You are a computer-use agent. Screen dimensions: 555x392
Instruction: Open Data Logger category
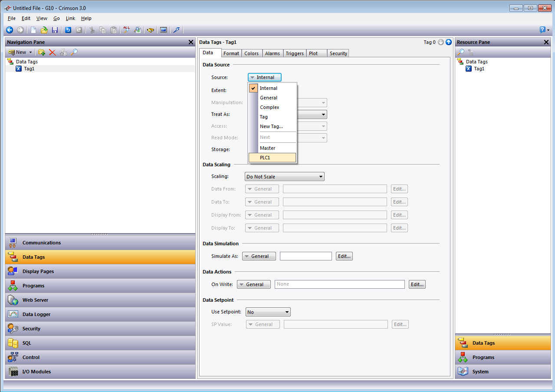point(100,314)
